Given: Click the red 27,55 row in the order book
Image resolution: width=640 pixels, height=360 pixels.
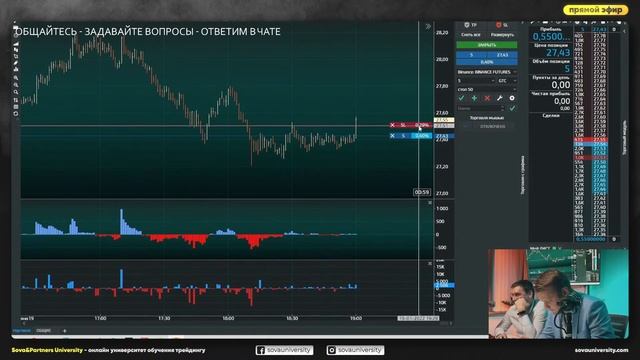Looking at the screenshot, I should pos(591,140).
